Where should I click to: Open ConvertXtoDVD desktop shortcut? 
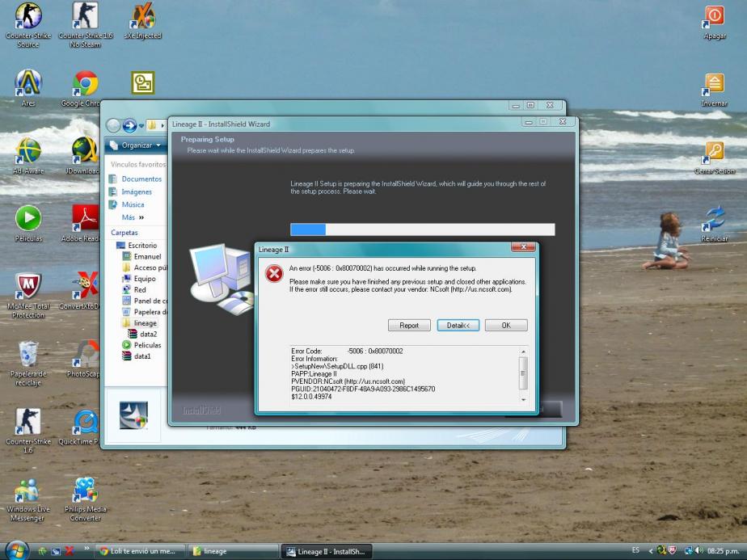(81, 291)
